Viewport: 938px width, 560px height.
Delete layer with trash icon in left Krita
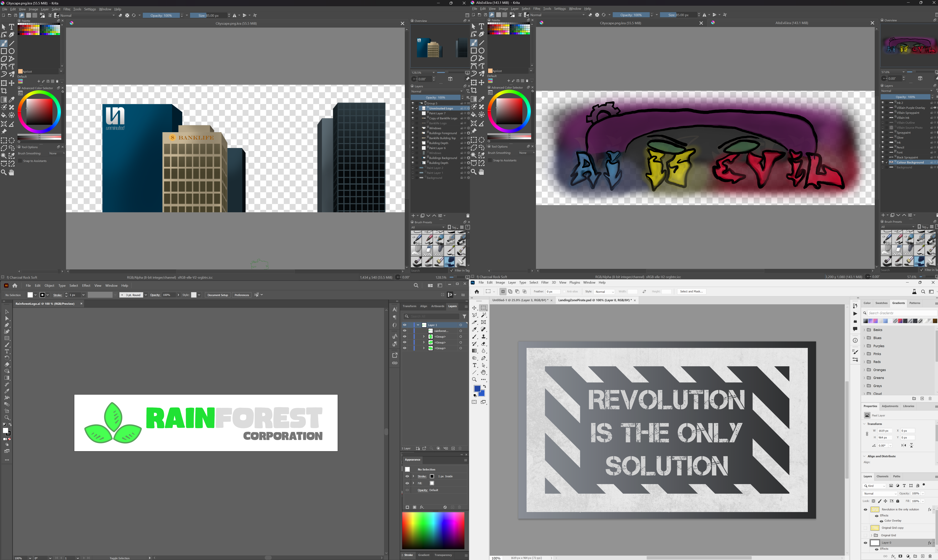point(468,216)
